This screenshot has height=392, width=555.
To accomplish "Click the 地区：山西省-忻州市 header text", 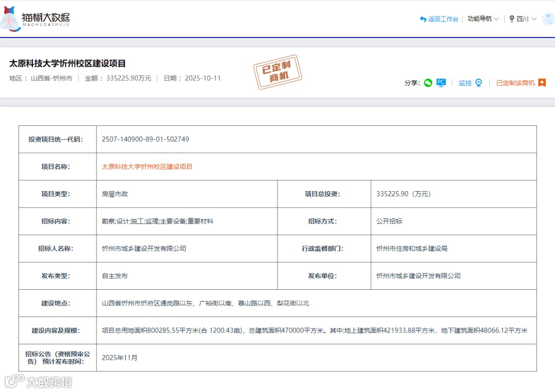I will click(41, 78).
